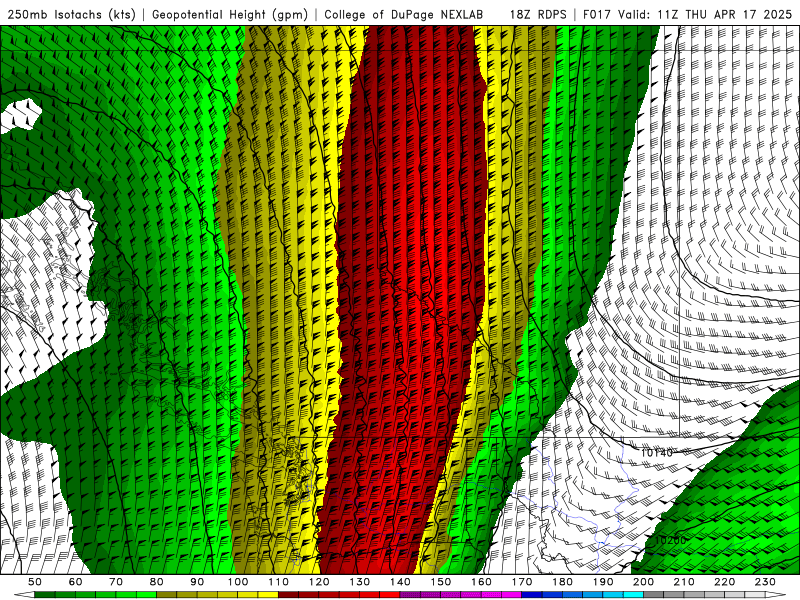Click the 70 value on the legend scale
Viewport: 800px width, 600px height.
coord(116,582)
